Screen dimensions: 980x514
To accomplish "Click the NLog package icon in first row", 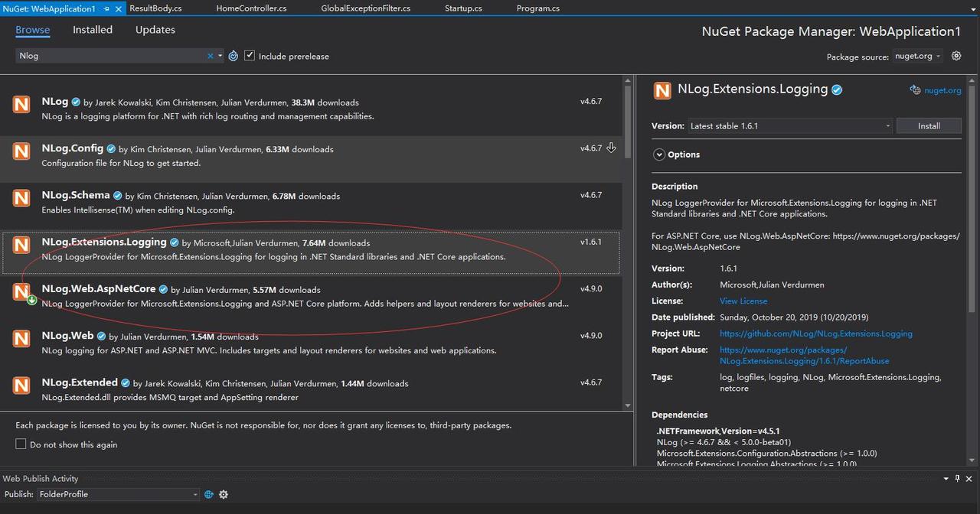I will click(x=21, y=104).
